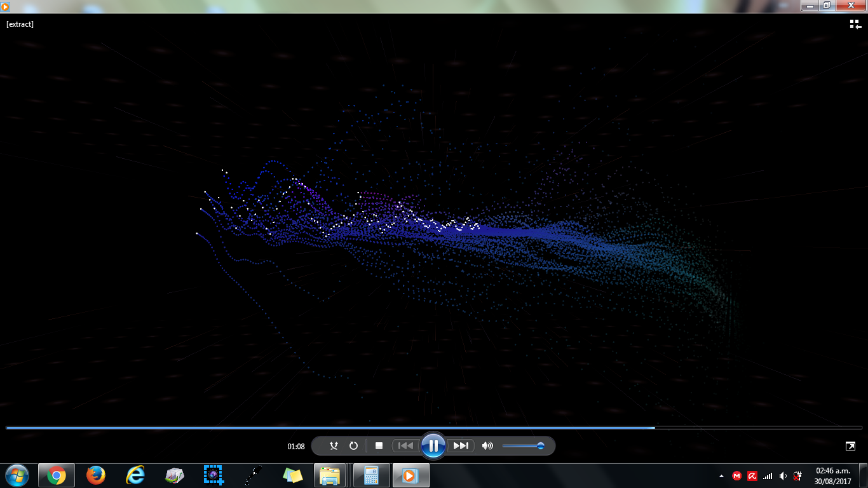Turn shuffle on
This screenshot has width=868, height=488.
pyautogui.click(x=334, y=446)
